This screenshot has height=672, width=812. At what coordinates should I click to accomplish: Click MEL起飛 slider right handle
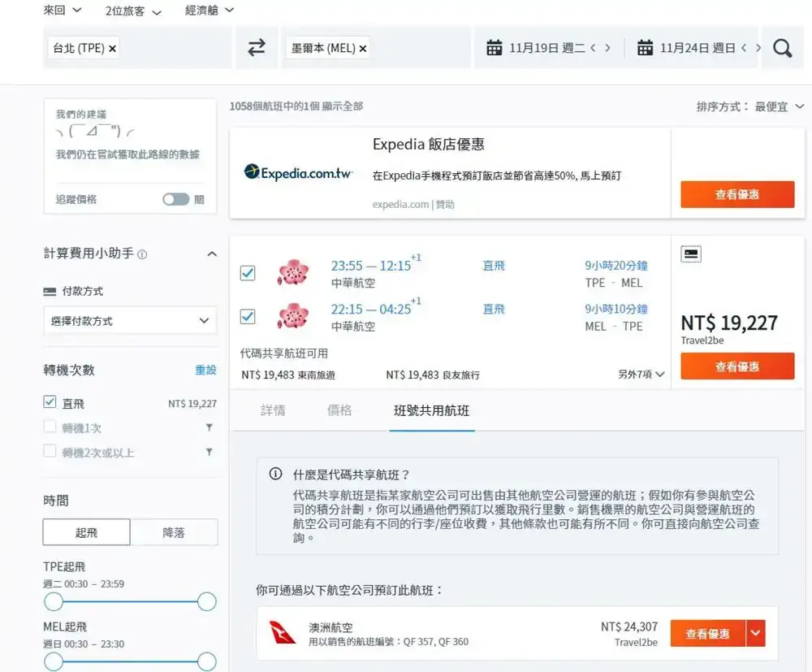206,661
